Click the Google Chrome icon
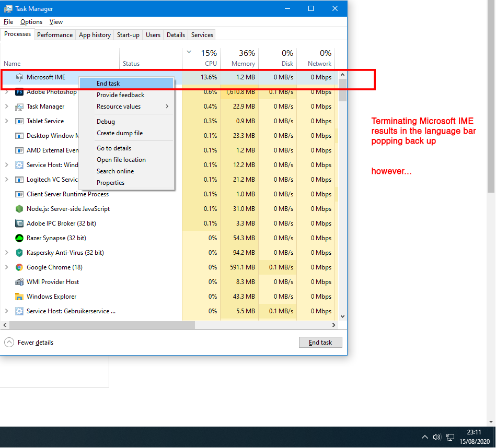Viewport: 496px width, 448px height. point(19,267)
